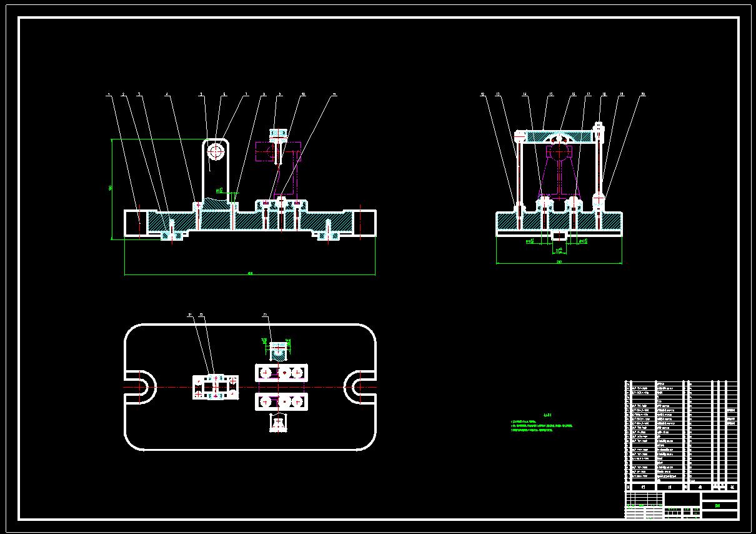Click part balloon 9
This screenshot has width=756, height=534.
(280, 94)
